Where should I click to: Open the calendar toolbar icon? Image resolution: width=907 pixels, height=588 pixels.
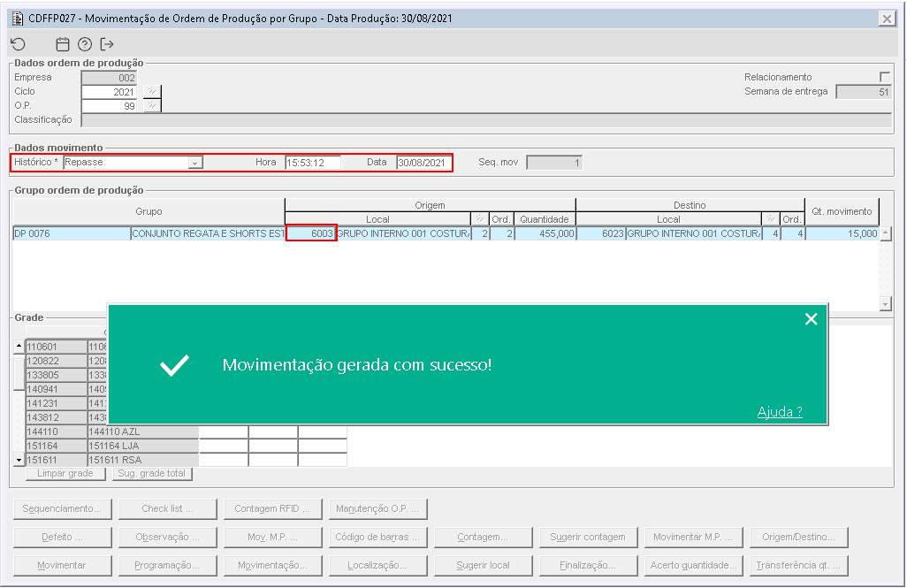pos(63,44)
